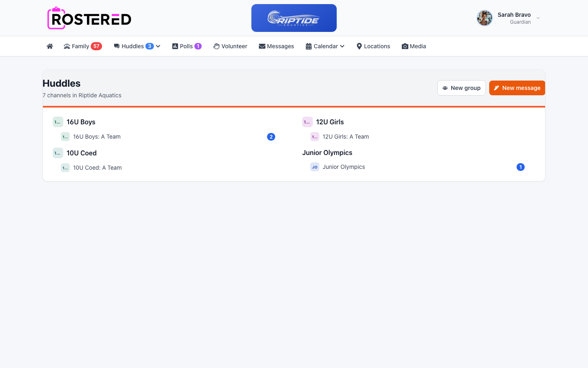Click the 10U Coed: A Team channel icon
This screenshot has height=368, width=588.
(x=65, y=168)
